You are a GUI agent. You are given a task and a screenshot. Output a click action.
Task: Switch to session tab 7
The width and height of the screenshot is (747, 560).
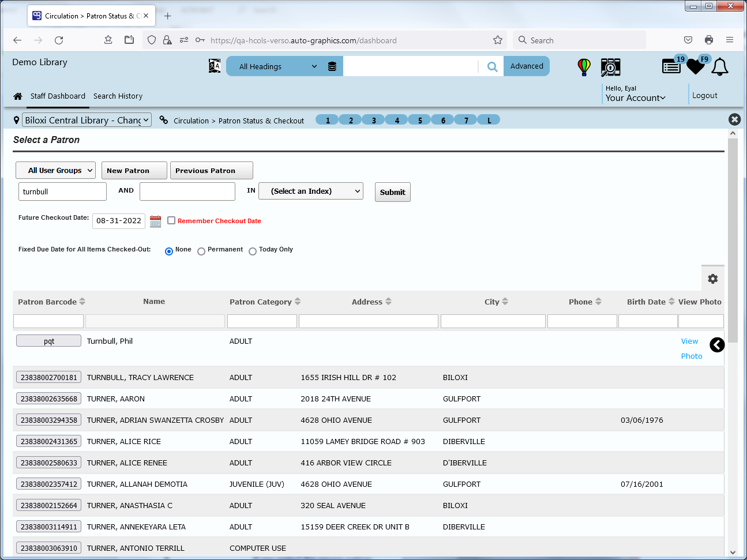click(x=466, y=120)
